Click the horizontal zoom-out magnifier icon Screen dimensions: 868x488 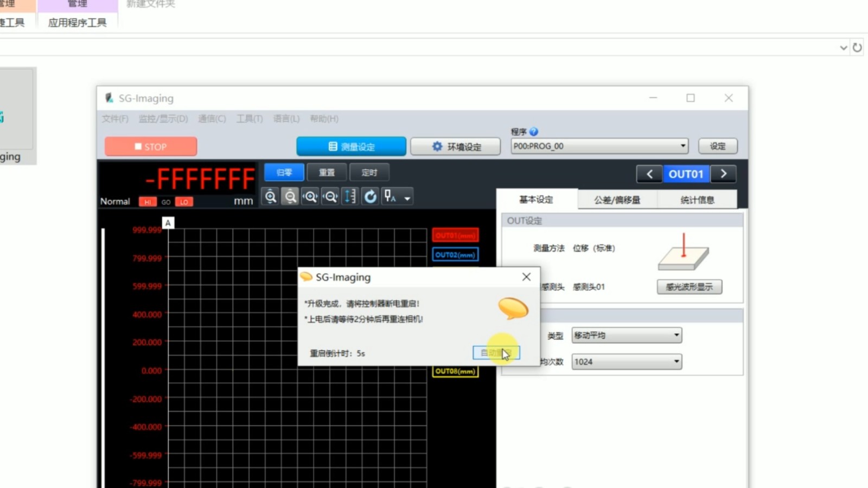[330, 196]
